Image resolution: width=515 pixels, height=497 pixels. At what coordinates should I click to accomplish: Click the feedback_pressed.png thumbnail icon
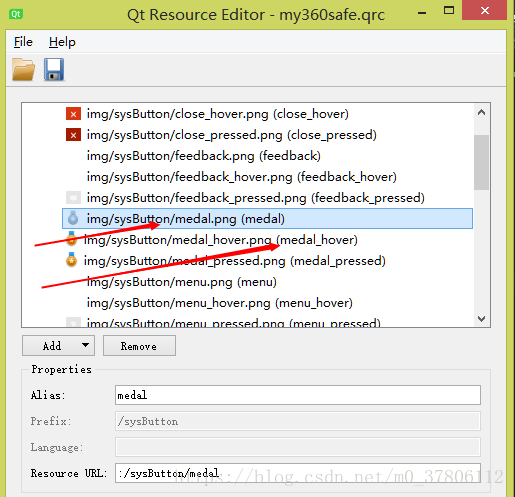coord(73,198)
